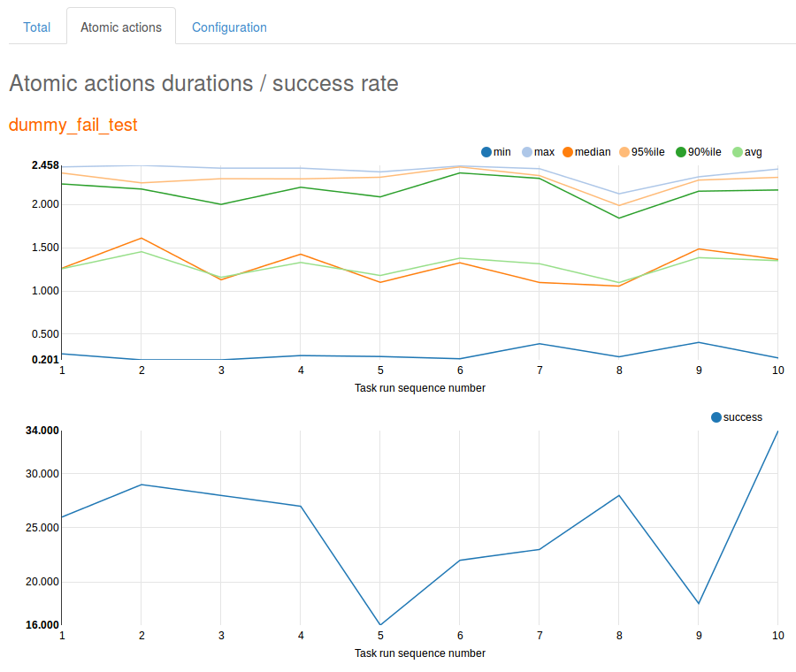The width and height of the screenshot is (796, 672).
Task: Switch to the Configuration tab
Action: (x=229, y=27)
